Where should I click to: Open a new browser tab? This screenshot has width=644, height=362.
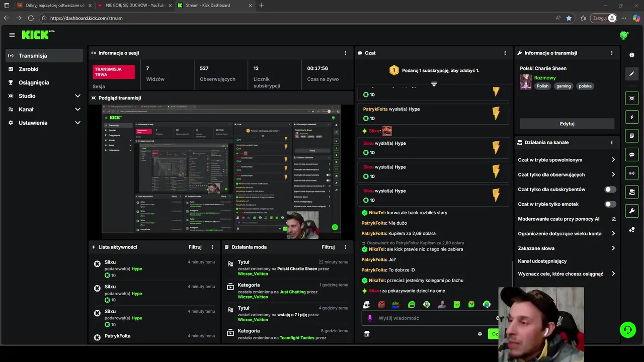tap(261, 6)
